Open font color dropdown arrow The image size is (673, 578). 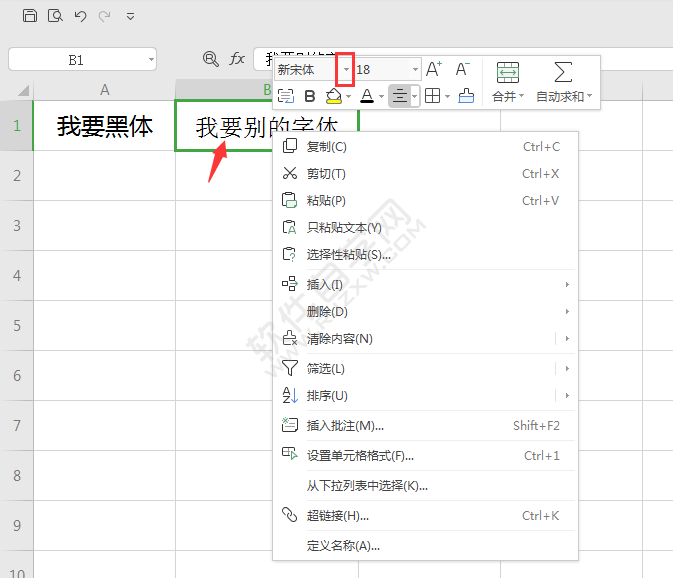[381, 97]
